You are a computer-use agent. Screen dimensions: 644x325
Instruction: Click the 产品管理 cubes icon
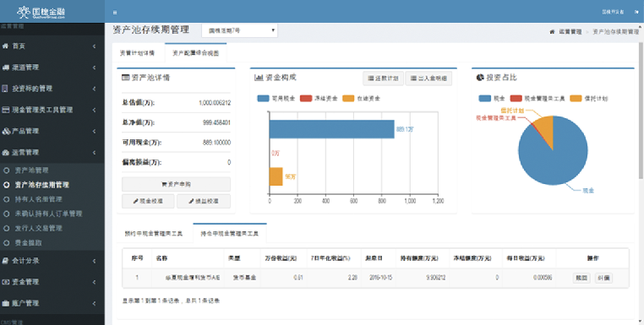(6, 132)
